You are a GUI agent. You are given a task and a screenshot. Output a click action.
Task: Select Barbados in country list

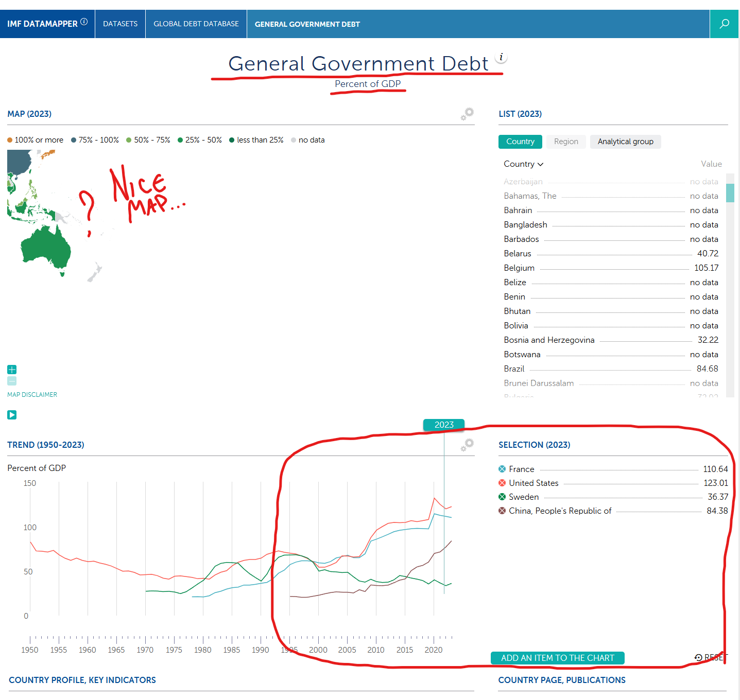coord(611,239)
